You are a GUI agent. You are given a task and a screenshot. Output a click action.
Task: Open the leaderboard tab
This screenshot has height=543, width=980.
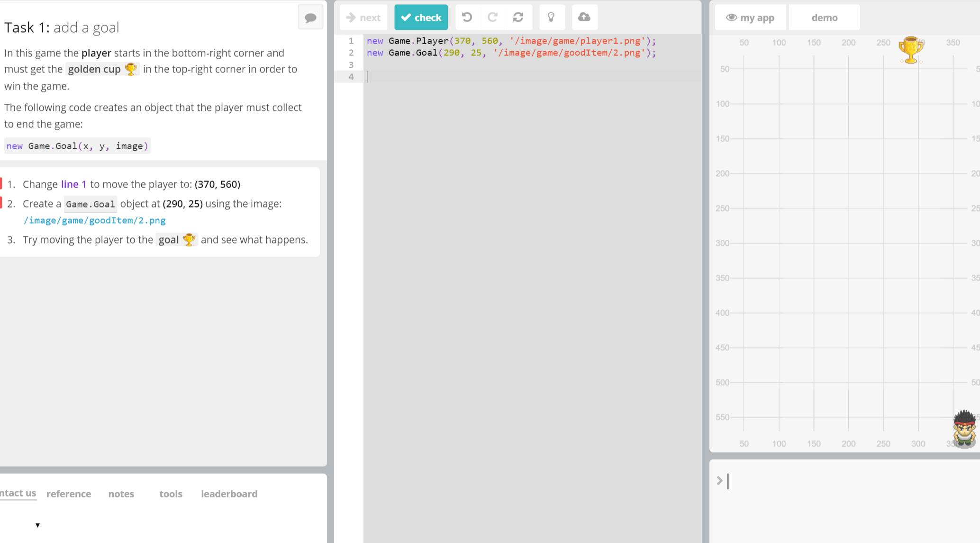(x=229, y=494)
